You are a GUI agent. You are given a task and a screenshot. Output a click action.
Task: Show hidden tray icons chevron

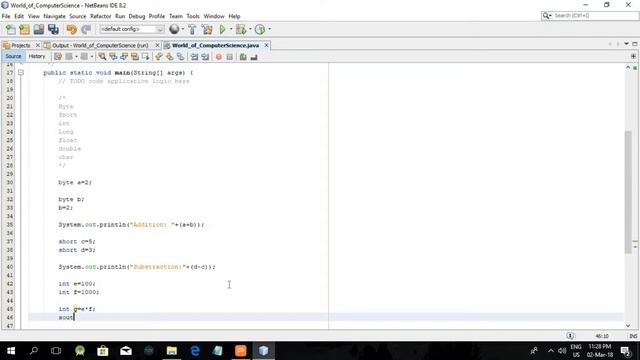tap(551, 351)
